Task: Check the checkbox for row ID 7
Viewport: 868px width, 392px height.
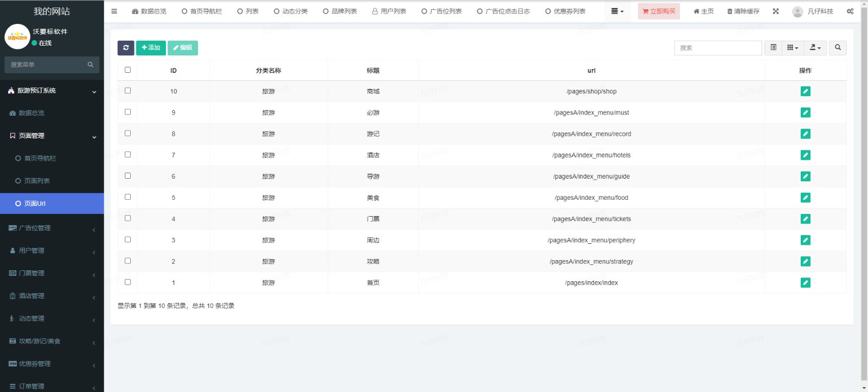Action: [x=127, y=154]
